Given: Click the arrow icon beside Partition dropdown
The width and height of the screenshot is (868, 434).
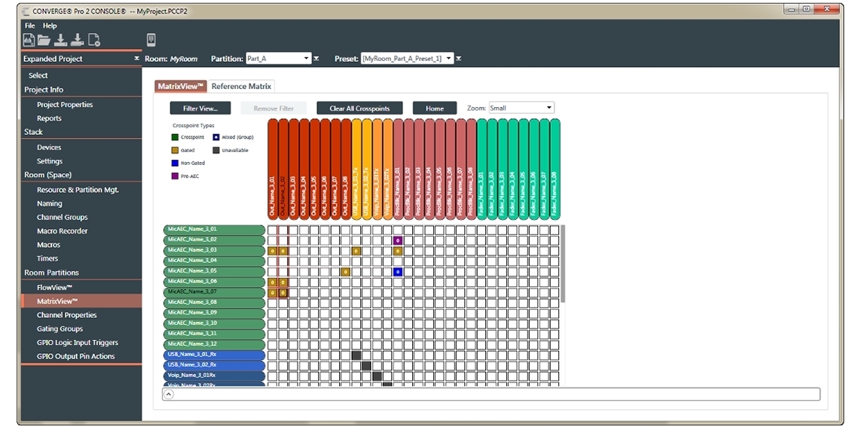Looking at the screenshot, I should click(316, 59).
